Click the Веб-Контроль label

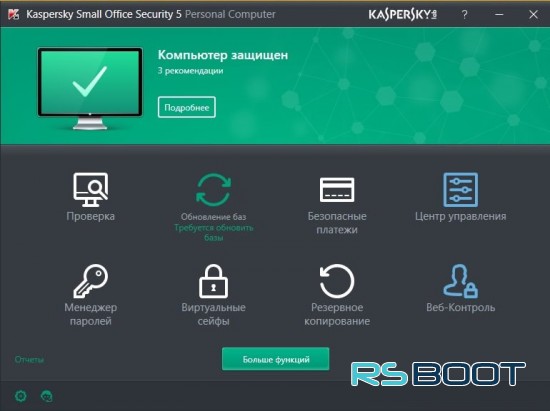[x=461, y=308]
